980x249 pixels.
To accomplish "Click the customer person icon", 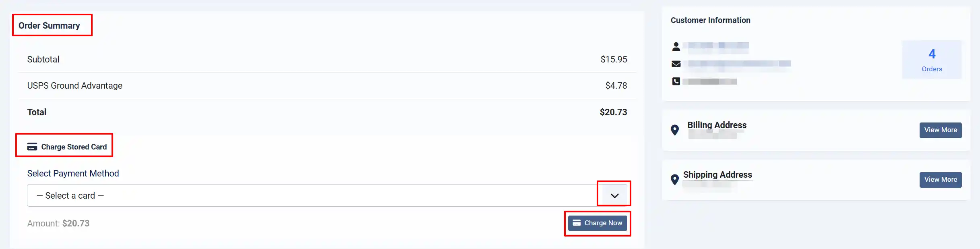I will (676, 47).
